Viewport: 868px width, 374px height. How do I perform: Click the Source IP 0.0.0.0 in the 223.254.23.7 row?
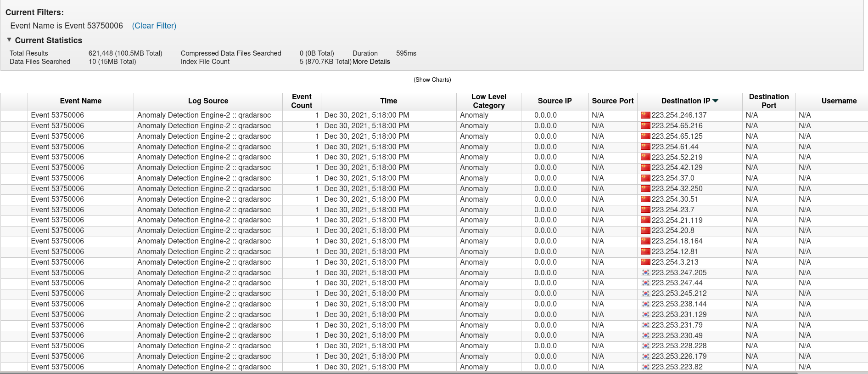(x=545, y=210)
